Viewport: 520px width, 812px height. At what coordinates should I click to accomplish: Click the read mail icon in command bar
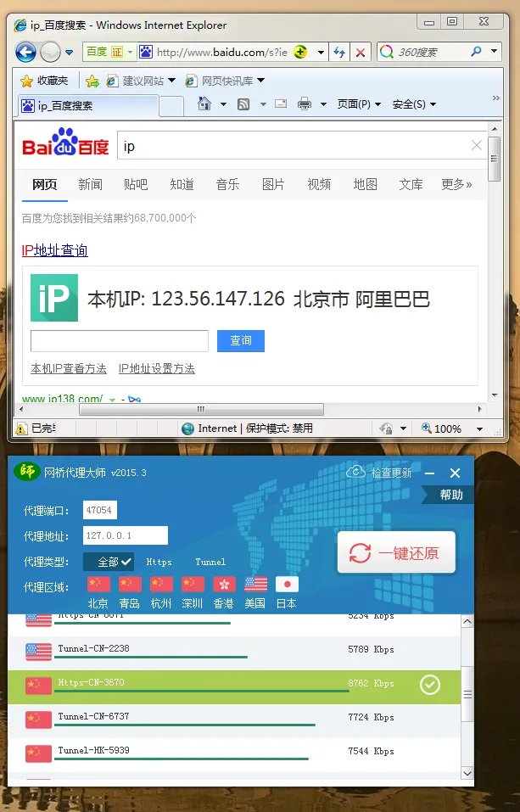tap(281, 104)
